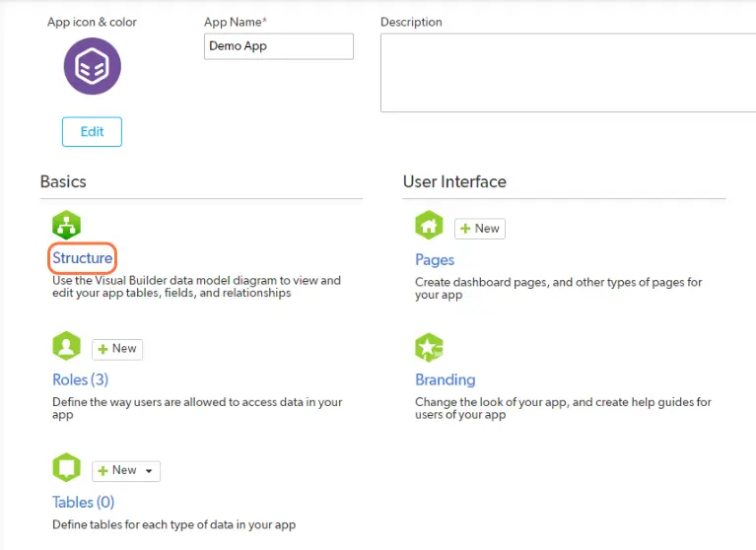
Task: Open the Branding link
Action: pos(445,379)
